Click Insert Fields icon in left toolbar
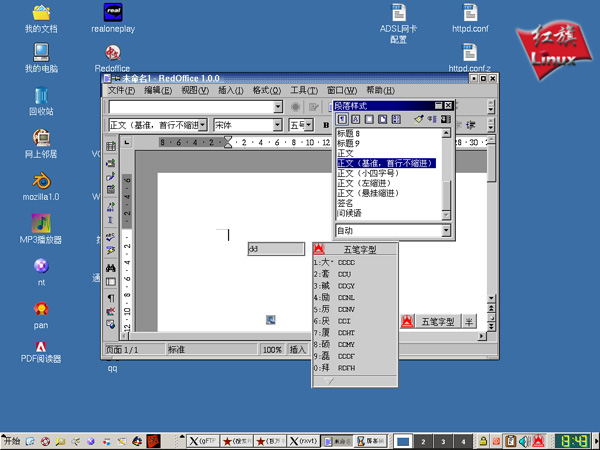 [x=111, y=163]
